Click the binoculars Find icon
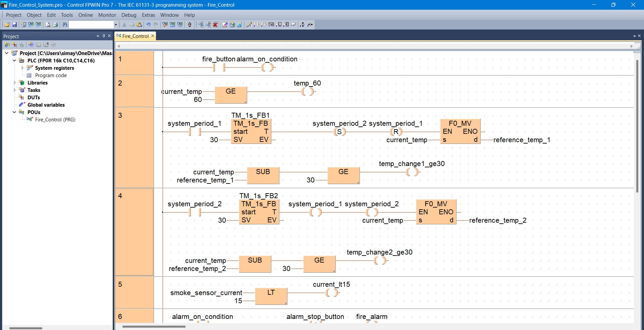This screenshot has width=644, height=330. [x=65, y=24]
